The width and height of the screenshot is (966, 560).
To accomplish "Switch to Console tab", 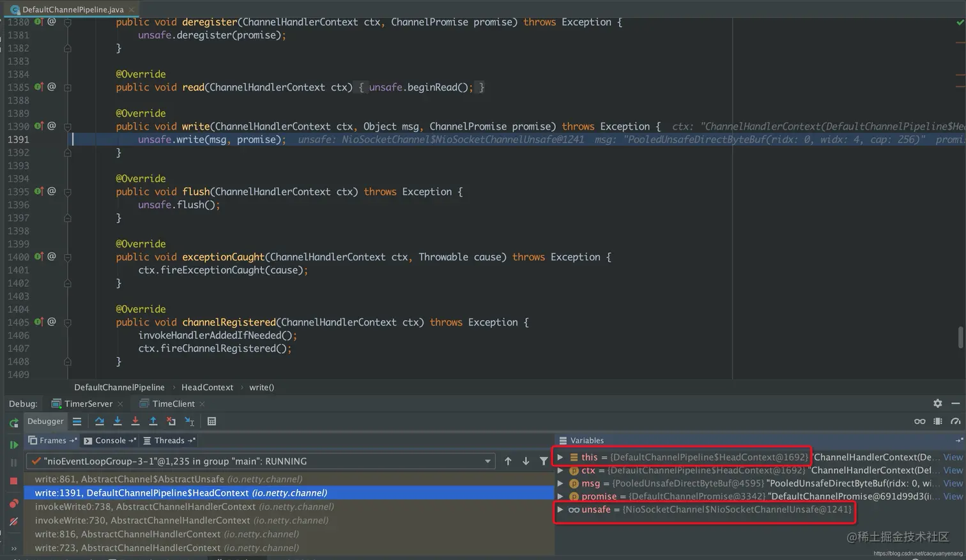I will pos(109,441).
